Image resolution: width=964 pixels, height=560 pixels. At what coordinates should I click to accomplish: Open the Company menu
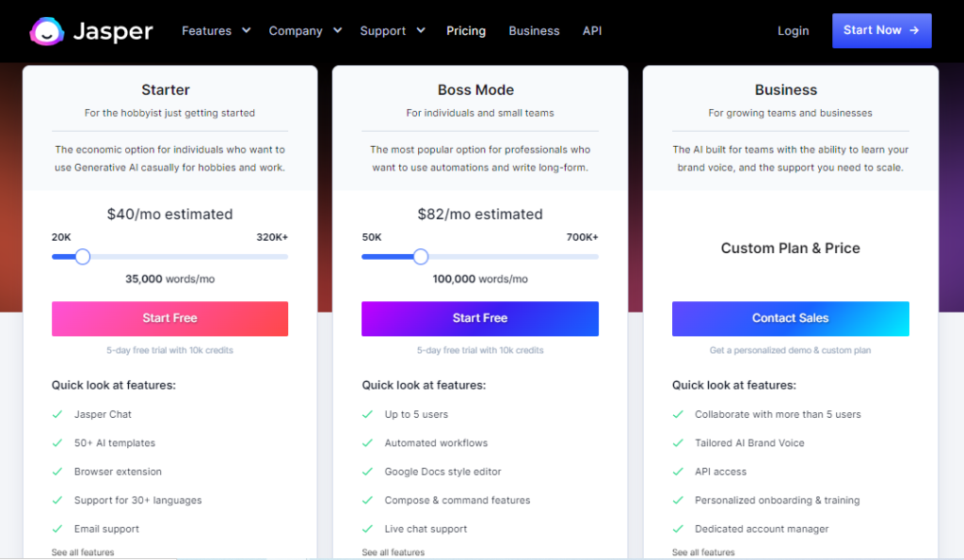tap(295, 31)
